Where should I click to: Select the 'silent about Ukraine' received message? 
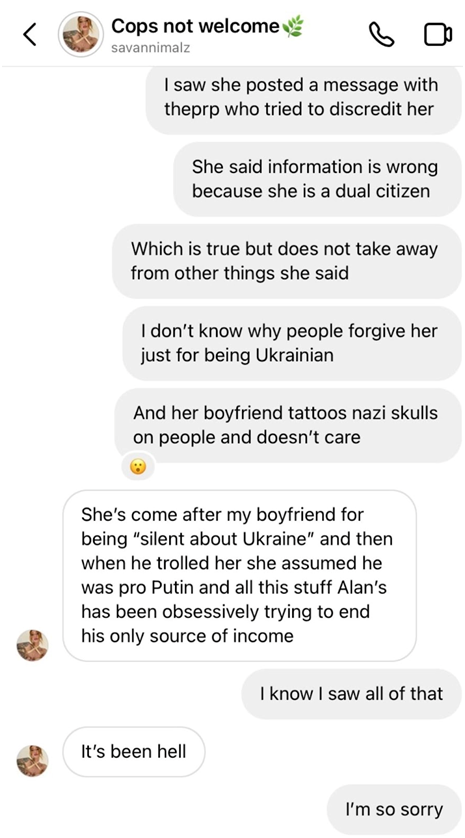coord(239,576)
